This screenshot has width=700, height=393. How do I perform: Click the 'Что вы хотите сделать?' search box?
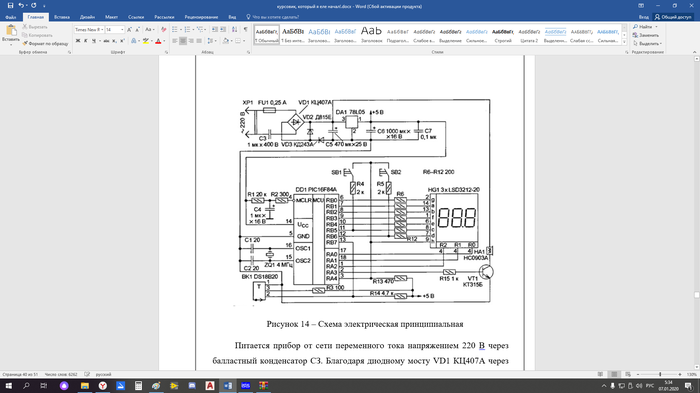point(273,17)
